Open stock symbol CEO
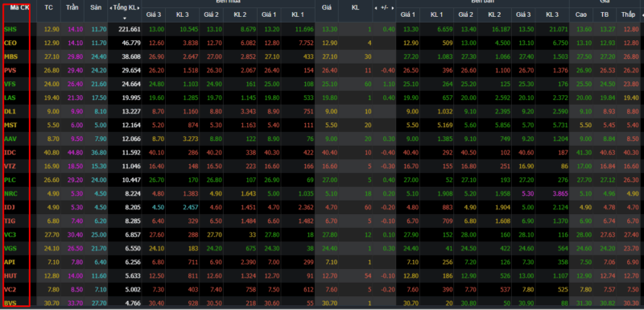Viewport: 644px width, 310px height. (x=10, y=43)
